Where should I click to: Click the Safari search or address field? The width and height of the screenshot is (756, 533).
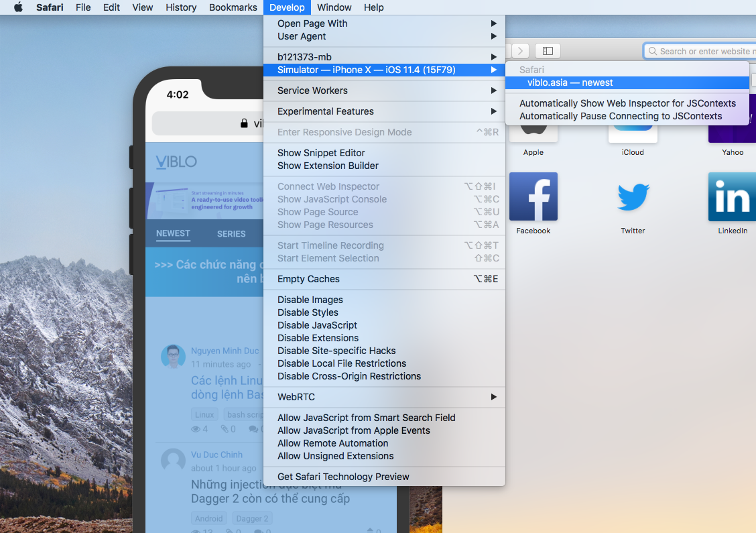tap(700, 51)
